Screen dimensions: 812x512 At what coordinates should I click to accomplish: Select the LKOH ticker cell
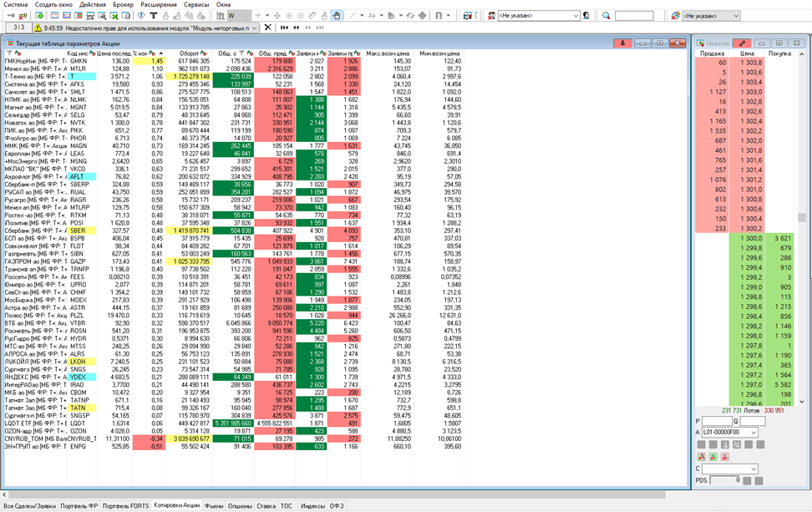(x=82, y=362)
